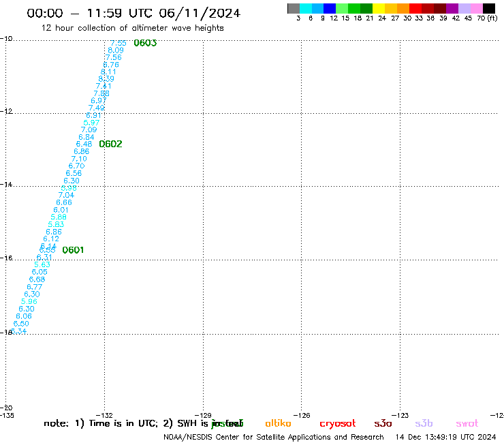This screenshot has height=443, width=504.
Task: Select the s3a satellite legend label
Action: 383,423
